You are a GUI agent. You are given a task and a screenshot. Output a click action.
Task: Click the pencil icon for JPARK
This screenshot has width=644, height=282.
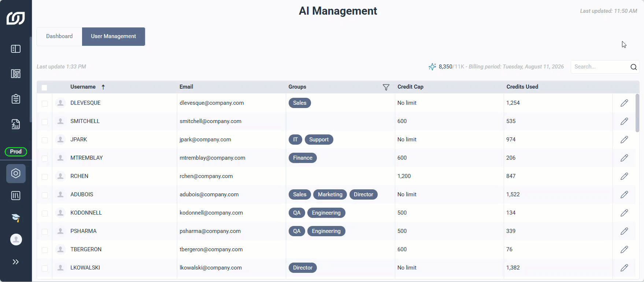[x=624, y=140]
